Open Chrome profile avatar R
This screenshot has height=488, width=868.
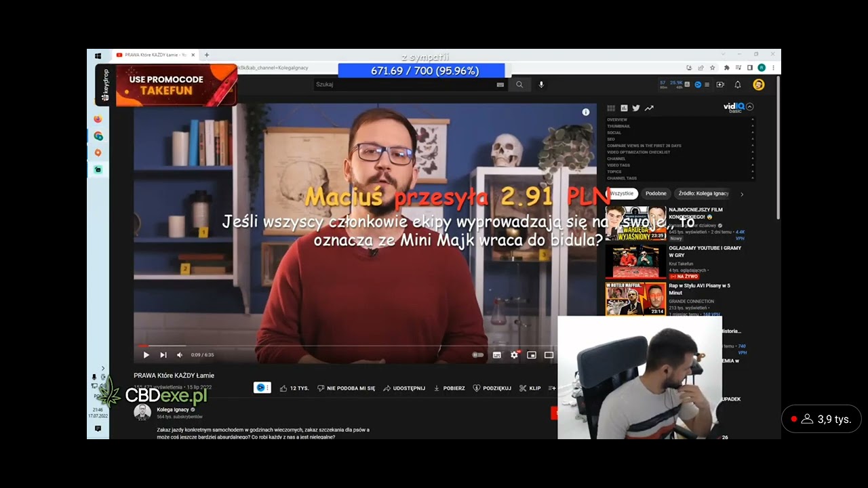[762, 68]
